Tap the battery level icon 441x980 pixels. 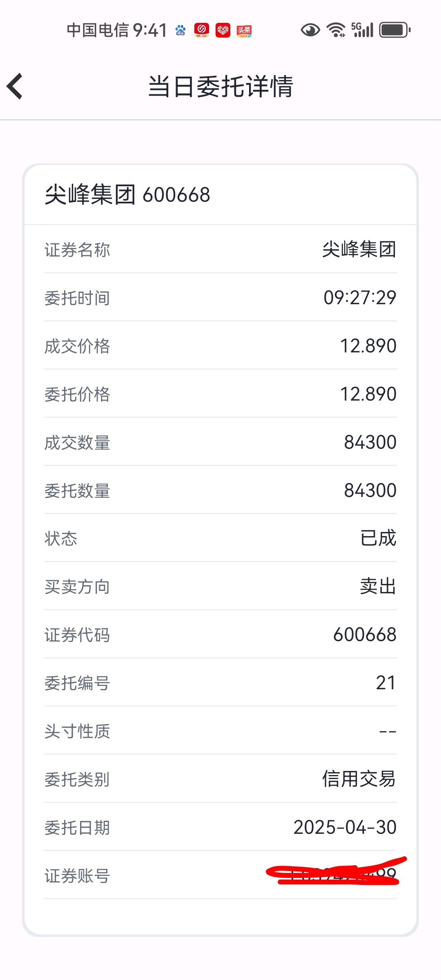pyautogui.click(x=395, y=30)
